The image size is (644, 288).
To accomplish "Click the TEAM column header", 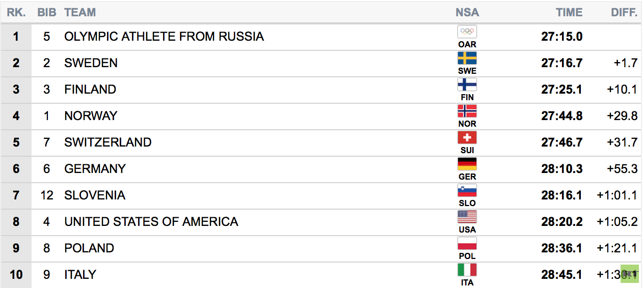I will [x=80, y=12].
